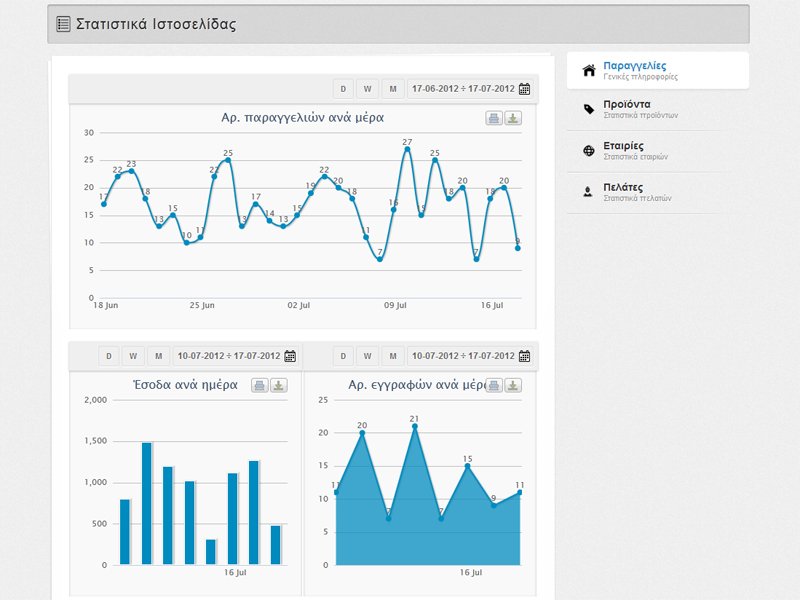Set revenue chart to weekly (W) grouping
The height and width of the screenshot is (600, 800).
click(x=133, y=356)
